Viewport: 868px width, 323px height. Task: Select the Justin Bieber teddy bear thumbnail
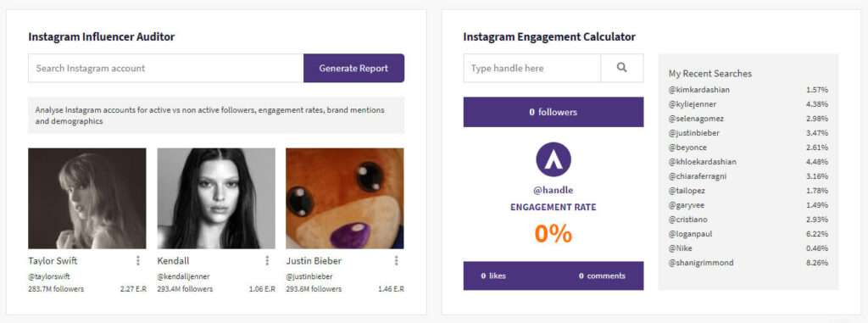point(345,198)
